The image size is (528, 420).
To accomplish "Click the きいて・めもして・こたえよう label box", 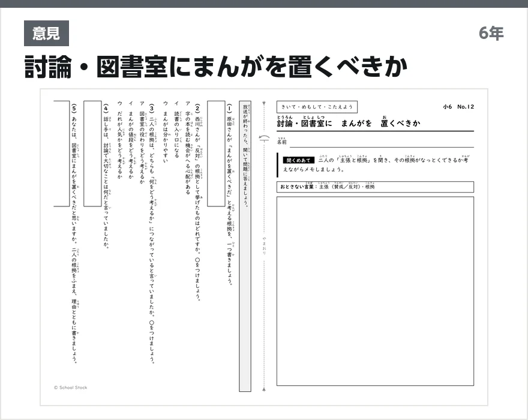I will tap(317, 107).
